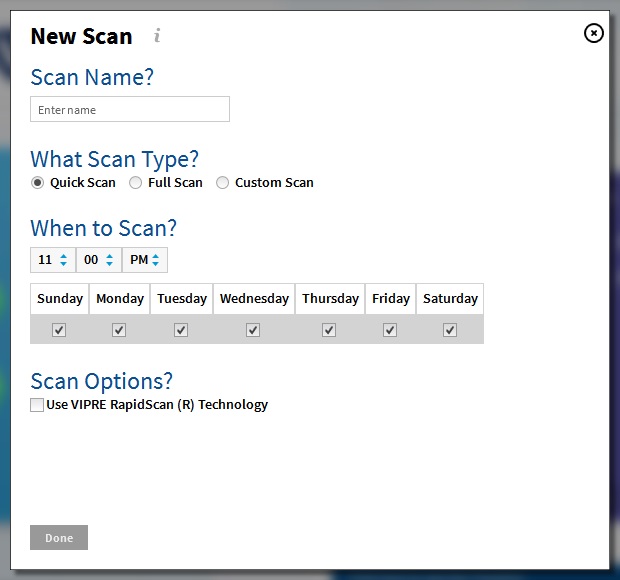Uncheck the Monday checkbox
Image resolution: width=620 pixels, height=580 pixels.
coord(119,330)
